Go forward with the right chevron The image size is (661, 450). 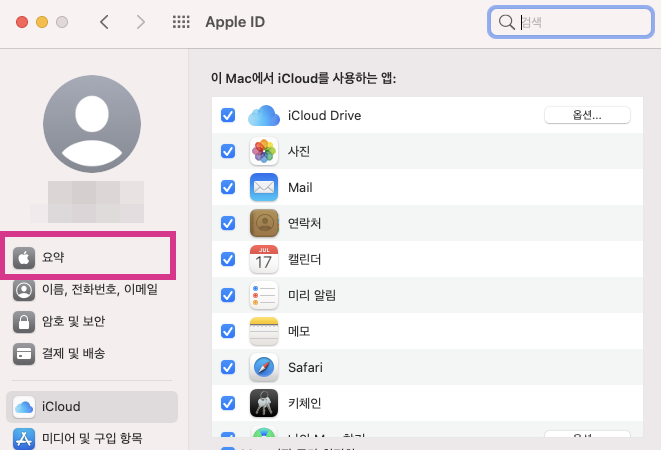coord(141,22)
